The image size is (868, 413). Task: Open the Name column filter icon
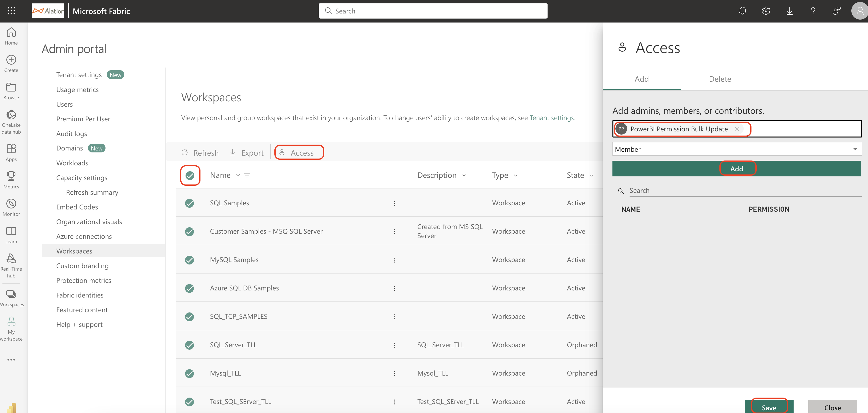[247, 175]
